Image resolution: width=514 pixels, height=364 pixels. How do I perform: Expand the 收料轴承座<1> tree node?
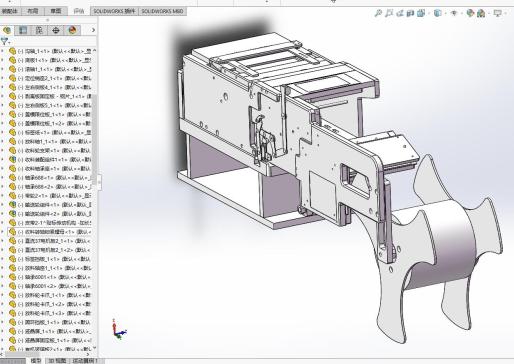3,169
